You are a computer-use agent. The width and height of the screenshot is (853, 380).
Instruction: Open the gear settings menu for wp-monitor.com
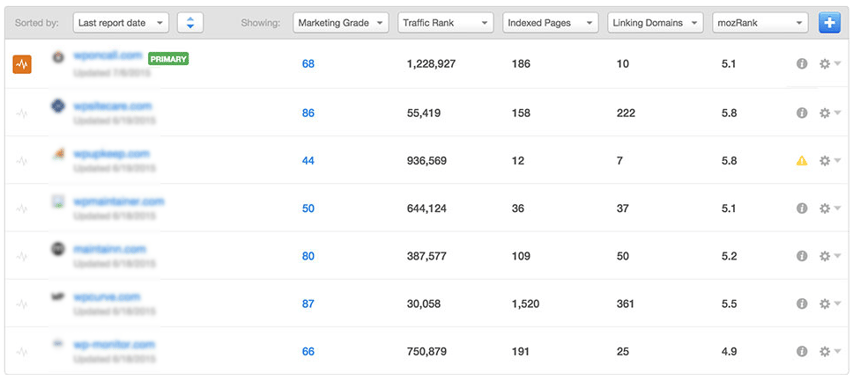click(830, 352)
